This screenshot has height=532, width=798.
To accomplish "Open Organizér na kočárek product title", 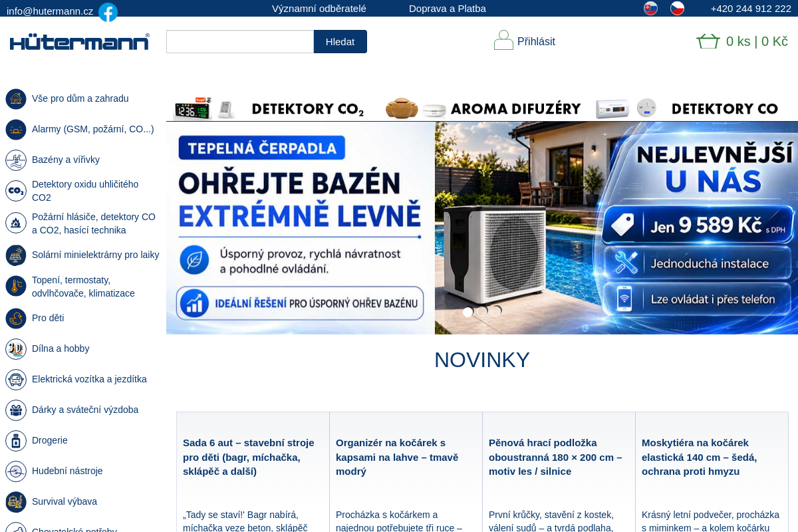I will pos(397,457).
